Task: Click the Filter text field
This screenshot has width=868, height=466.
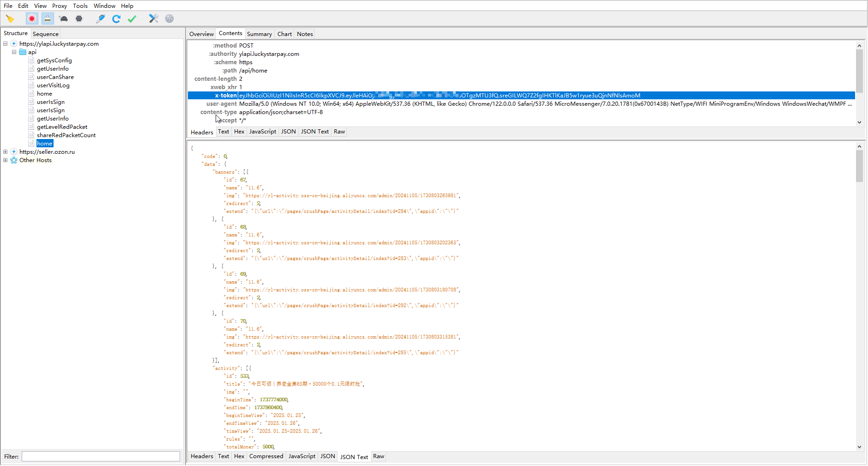Action: [x=101, y=456]
